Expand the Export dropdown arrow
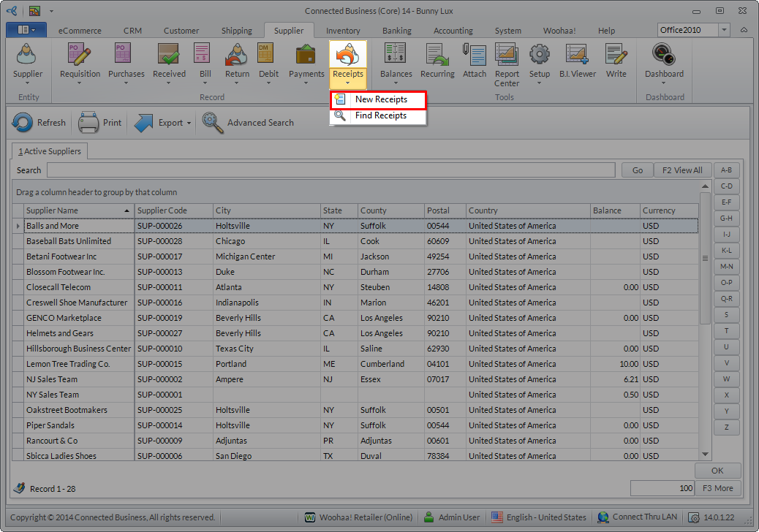This screenshot has height=532, width=759. pos(189,123)
